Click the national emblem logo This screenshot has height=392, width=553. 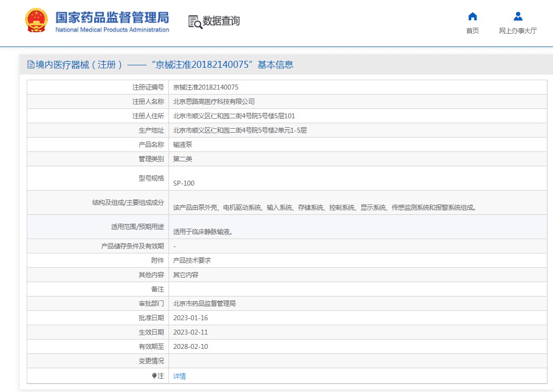tap(36, 20)
